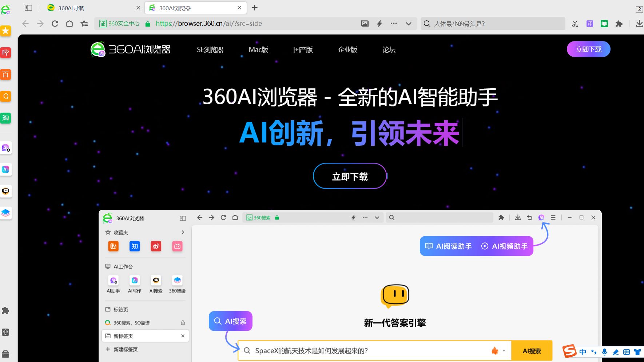Open the favorites star in left sidebar
This screenshot has width=644, height=362.
5,31
